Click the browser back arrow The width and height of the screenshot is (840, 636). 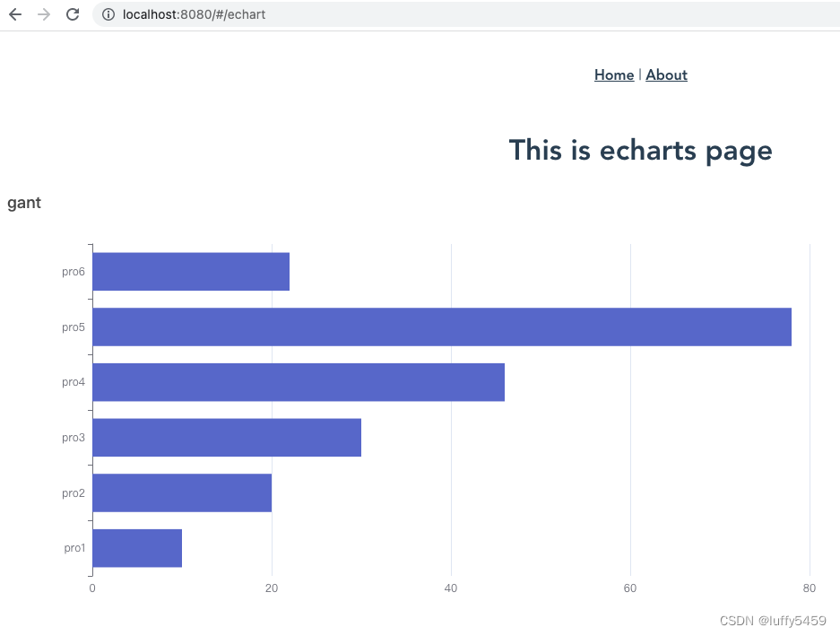(15, 14)
